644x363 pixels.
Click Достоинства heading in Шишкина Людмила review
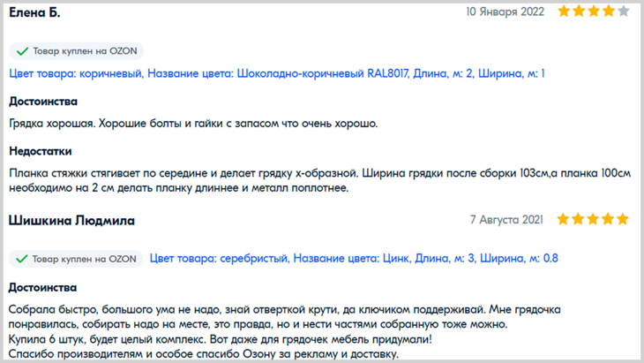[42, 288]
